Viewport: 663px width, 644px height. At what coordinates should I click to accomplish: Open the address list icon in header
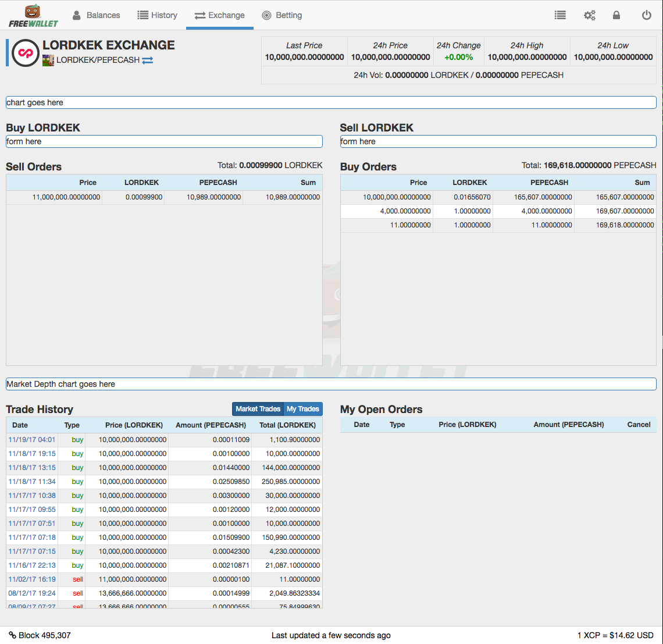tap(560, 15)
